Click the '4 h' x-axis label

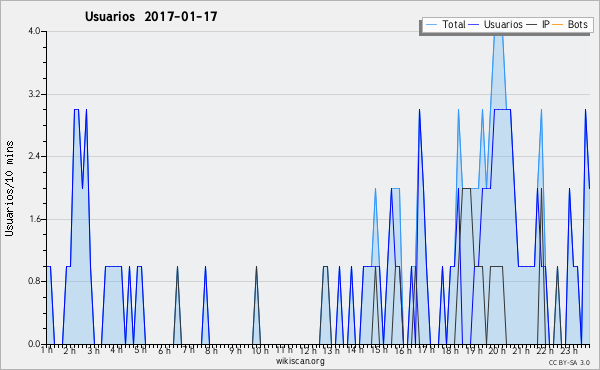tap(116, 350)
